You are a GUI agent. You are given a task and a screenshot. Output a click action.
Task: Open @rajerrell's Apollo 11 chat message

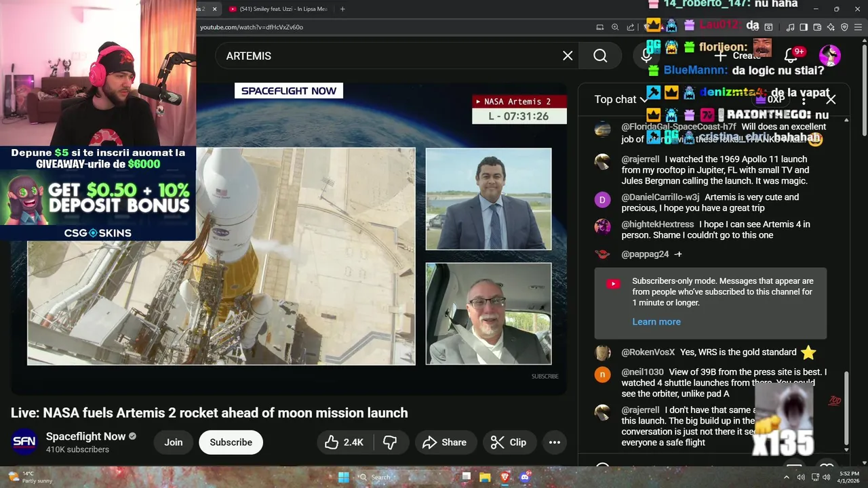click(715, 170)
